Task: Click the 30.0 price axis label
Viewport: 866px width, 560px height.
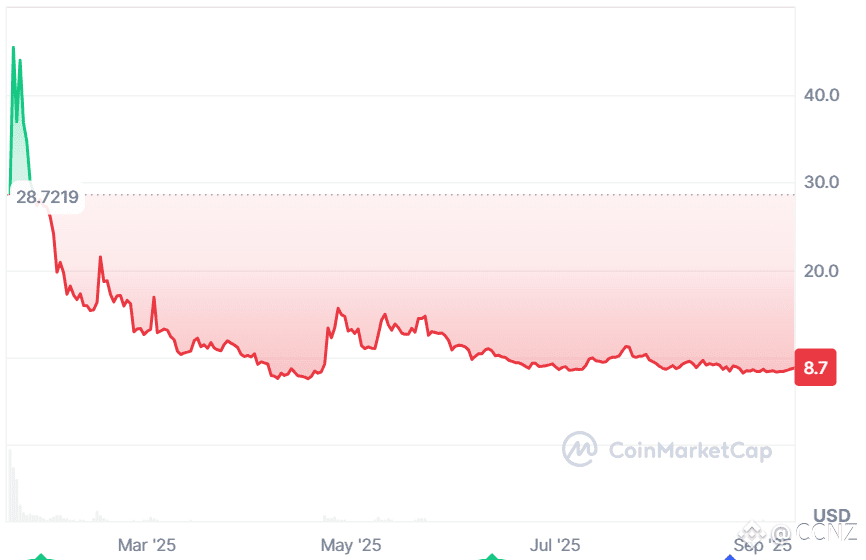Action: coord(821,182)
